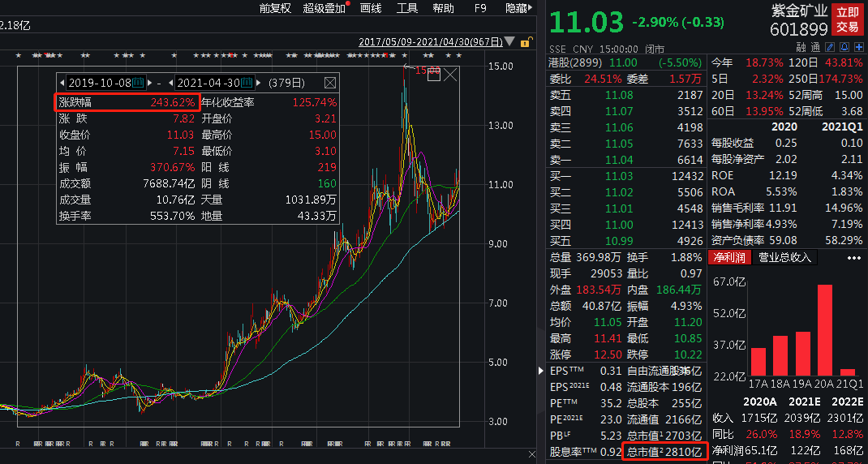Image resolution: width=868 pixels, height=464 pixels.
Task: Click the 隐藏 hide panel button
Action: click(x=519, y=8)
